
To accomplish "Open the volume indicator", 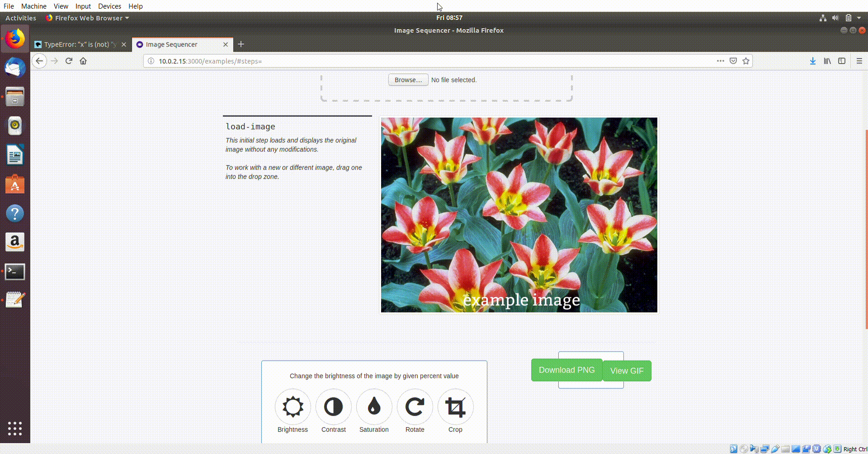I will tap(835, 18).
